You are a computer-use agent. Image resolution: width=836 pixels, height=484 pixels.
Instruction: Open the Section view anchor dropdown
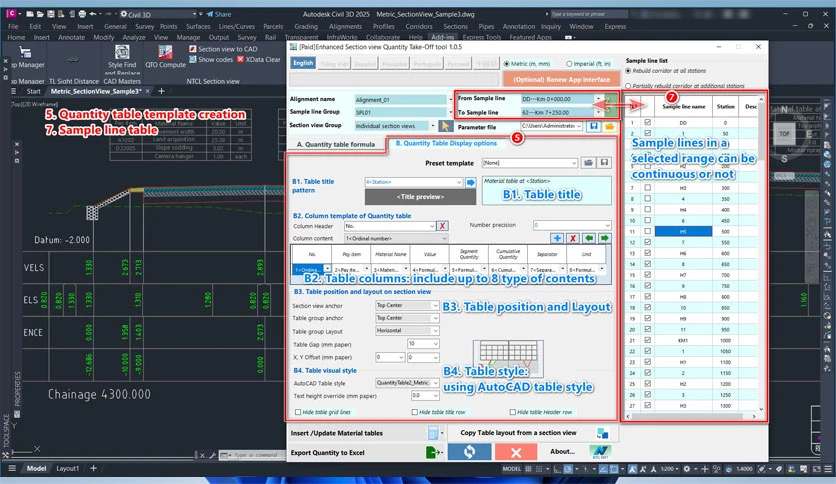435,305
